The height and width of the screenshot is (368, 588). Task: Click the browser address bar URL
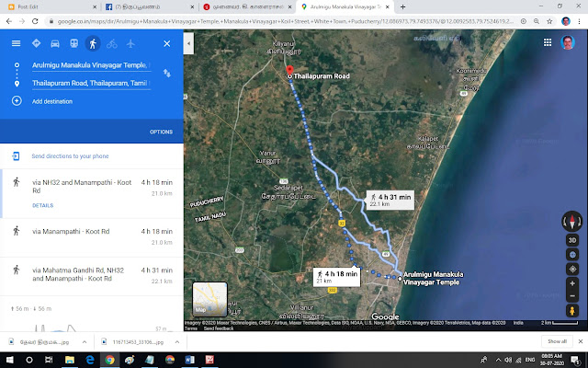[285, 21]
